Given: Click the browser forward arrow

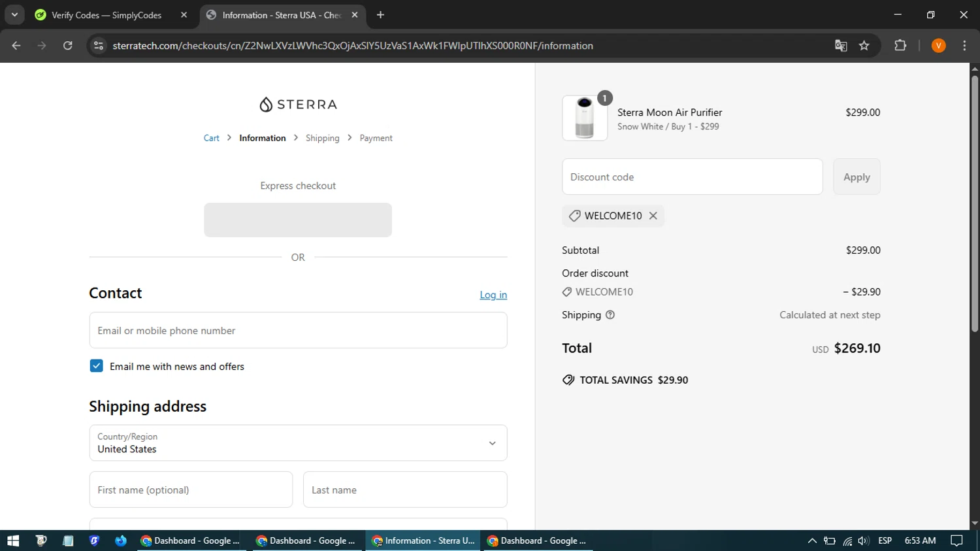Looking at the screenshot, I should (42, 46).
